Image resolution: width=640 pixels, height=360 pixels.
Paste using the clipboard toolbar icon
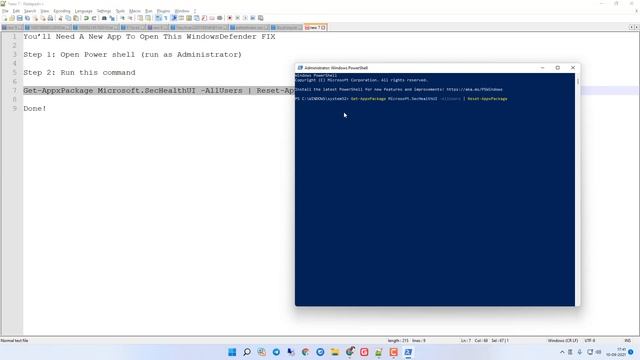[76, 18]
